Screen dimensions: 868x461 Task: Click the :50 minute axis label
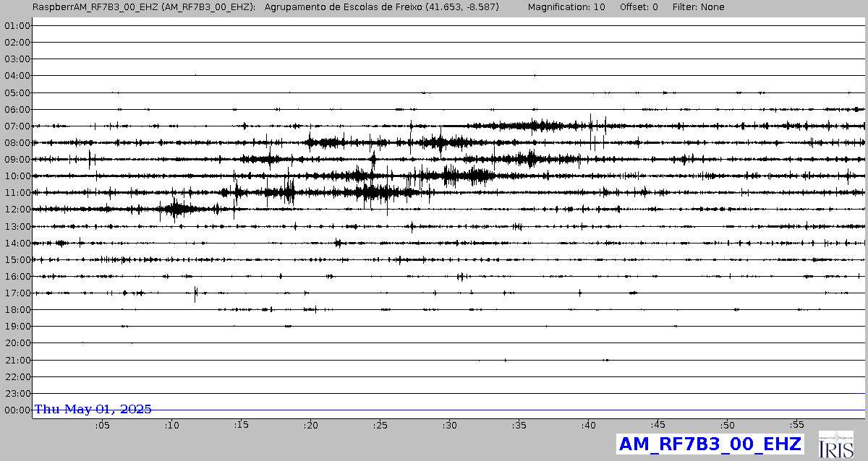coord(727,426)
